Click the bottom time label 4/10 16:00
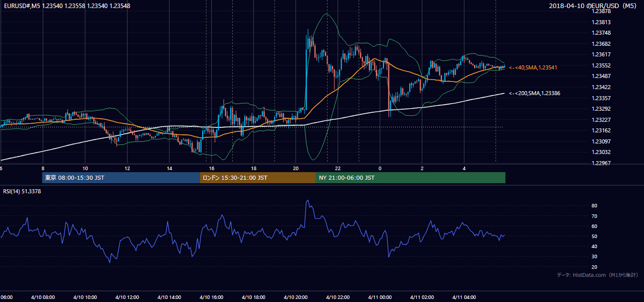 (x=211, y=297)
